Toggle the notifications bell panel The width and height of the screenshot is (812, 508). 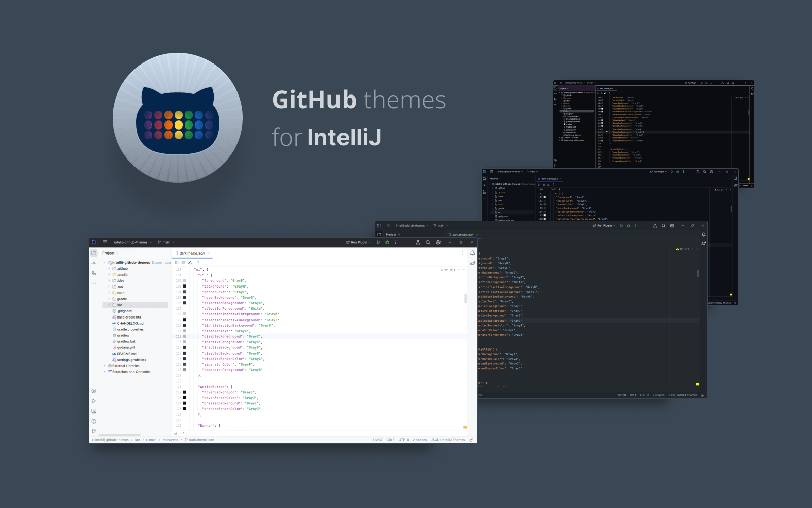pyautogui.click(x=472, y=253)
